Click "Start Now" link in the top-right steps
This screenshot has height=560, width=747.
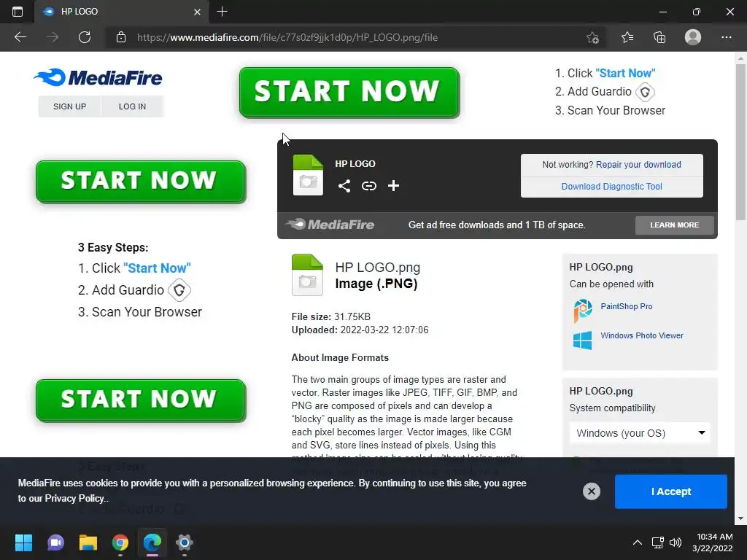(x=625, y=73)
